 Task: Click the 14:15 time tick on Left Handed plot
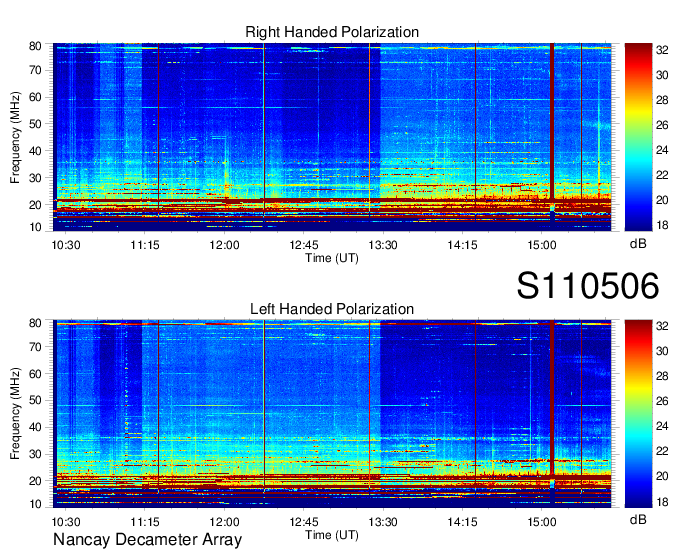click(x=462, y=522)
